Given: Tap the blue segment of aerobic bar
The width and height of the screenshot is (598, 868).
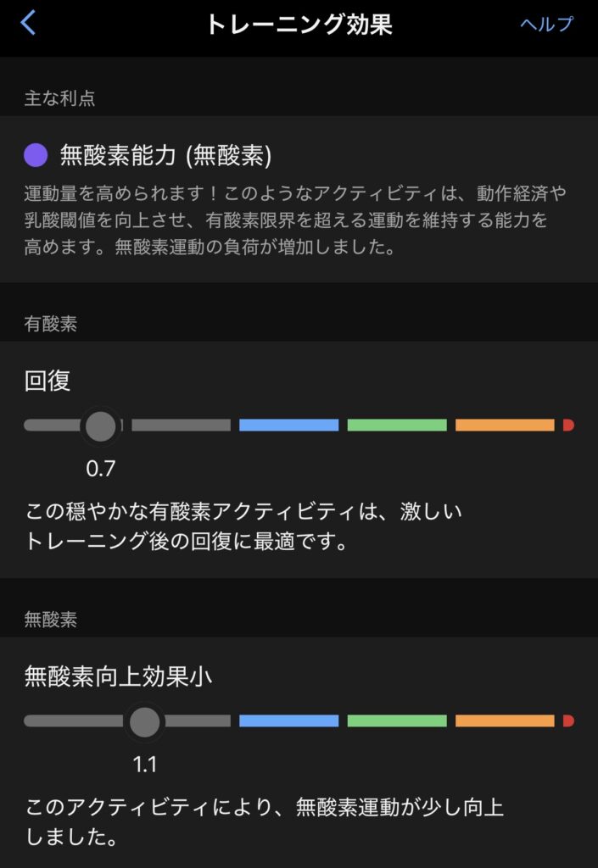Looking at the screenshot, I should (x=288, y=425).
